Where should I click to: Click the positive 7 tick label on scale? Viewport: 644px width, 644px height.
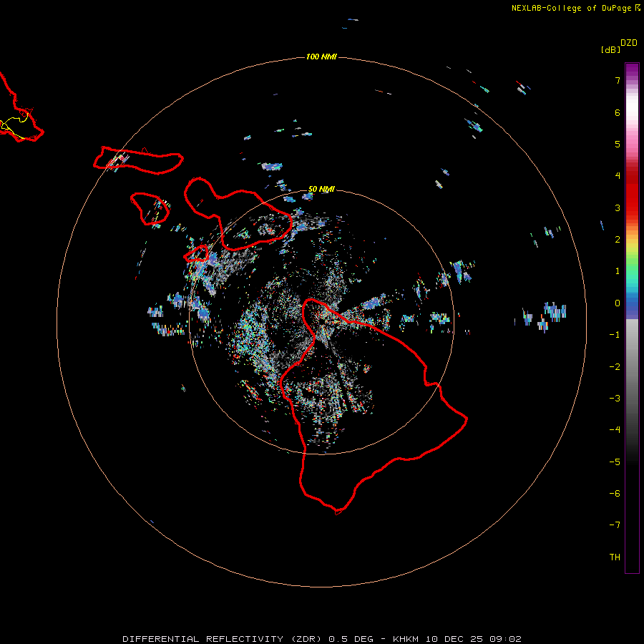pos(618,80)
